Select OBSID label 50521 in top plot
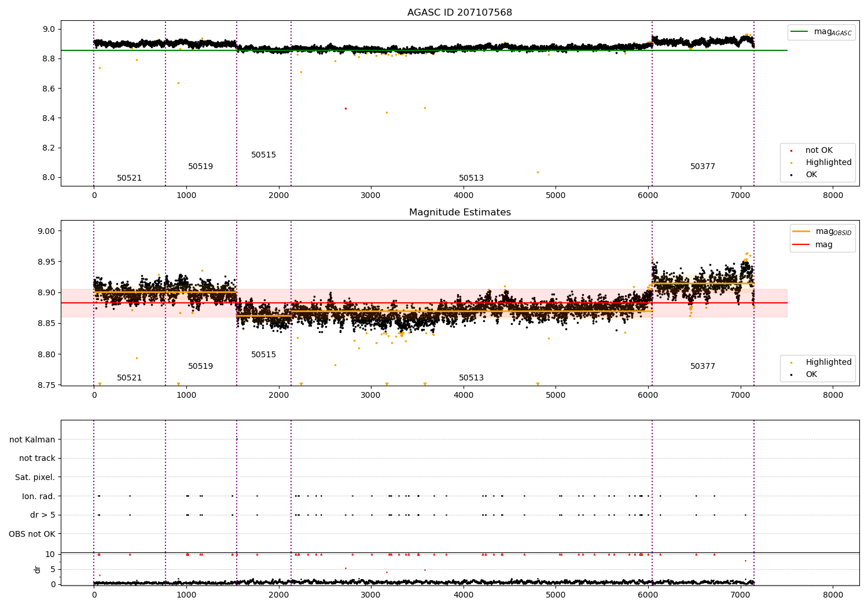Image resolution: width=868 pixels, height=608 pixels. (x=129, y=178)
